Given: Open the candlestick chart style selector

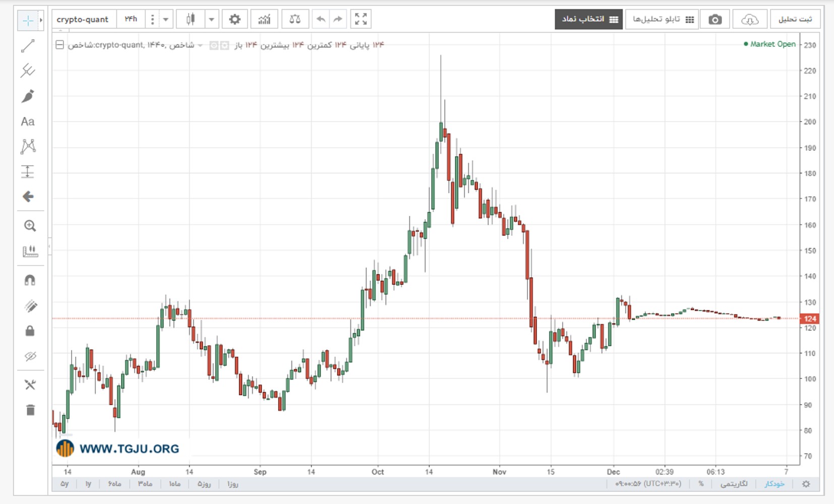Looking at the screenshot, I should tap(191, 19).
